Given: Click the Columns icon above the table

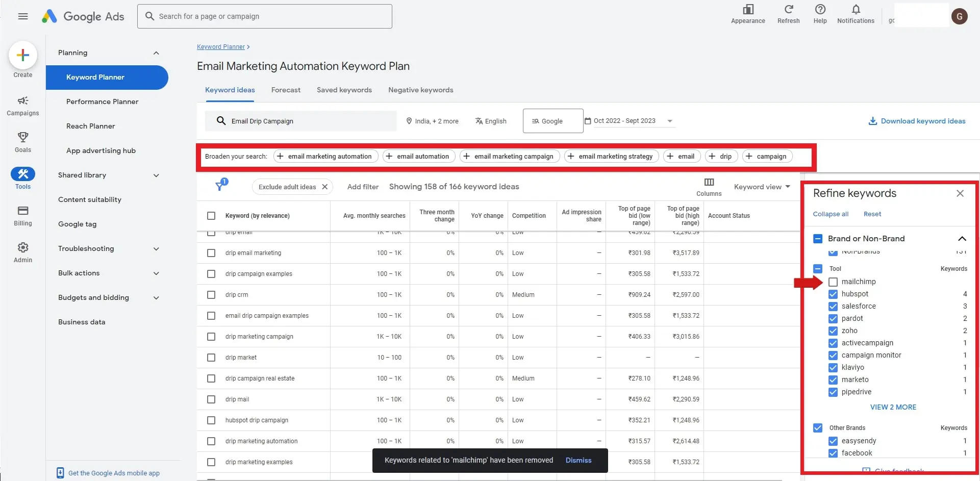Looking at the screenshot, I should coord(709,183).
